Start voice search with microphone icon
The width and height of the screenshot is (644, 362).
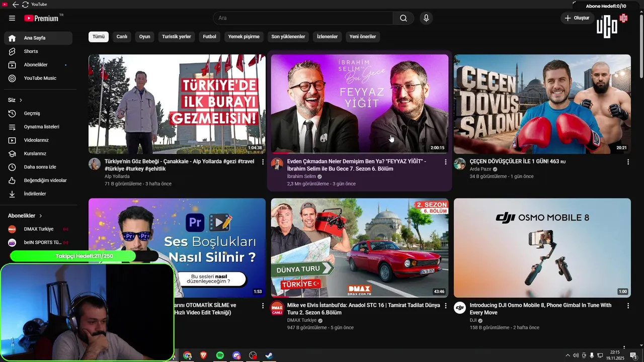426,18
